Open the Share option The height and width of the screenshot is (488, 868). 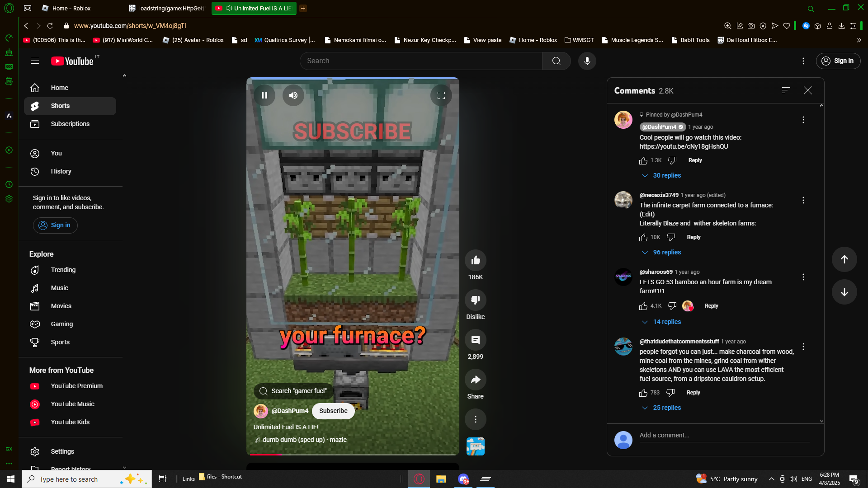(x=475, y=380)
